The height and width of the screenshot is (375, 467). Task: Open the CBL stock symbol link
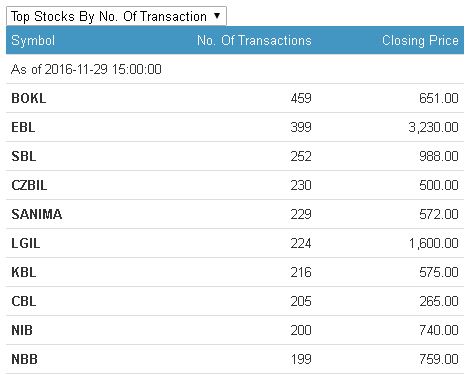point(24,301)
